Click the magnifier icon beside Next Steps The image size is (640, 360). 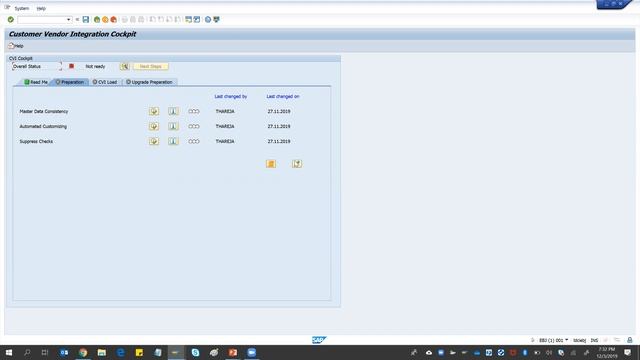pos(124,67)
